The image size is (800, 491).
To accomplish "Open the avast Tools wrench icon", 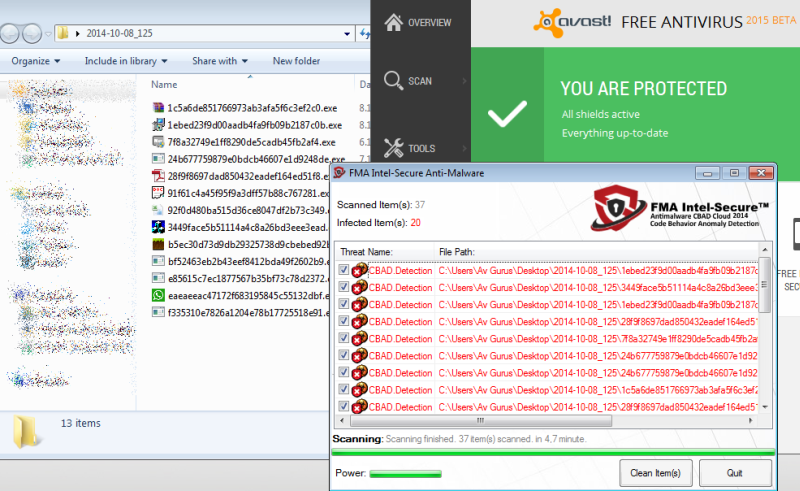I will pyautogui.click(x=393, y=148).
